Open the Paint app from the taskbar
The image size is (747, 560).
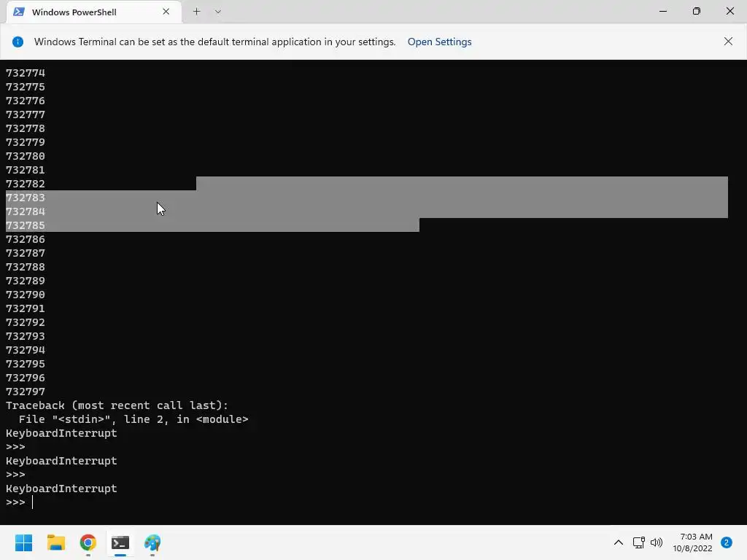pyautogui.click(x=152, y=542)
